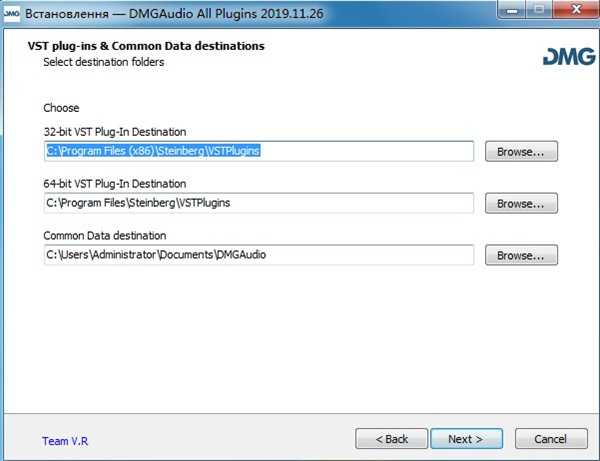
Task: Click the '64-bit VST Plug-In Destination' label
Action: pos(115,184)
